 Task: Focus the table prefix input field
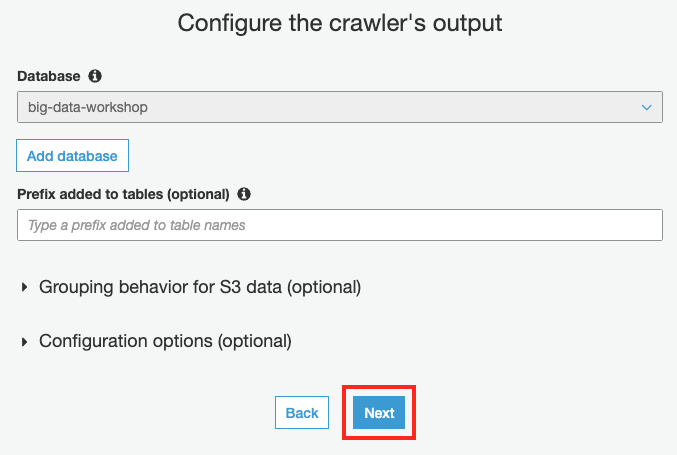[x=340, y=225]
